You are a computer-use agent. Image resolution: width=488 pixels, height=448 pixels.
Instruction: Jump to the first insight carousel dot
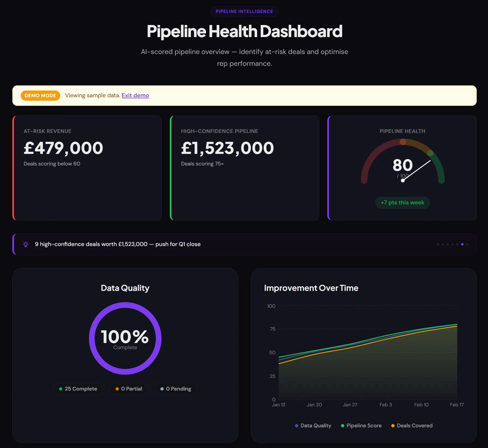click(438, 244)
